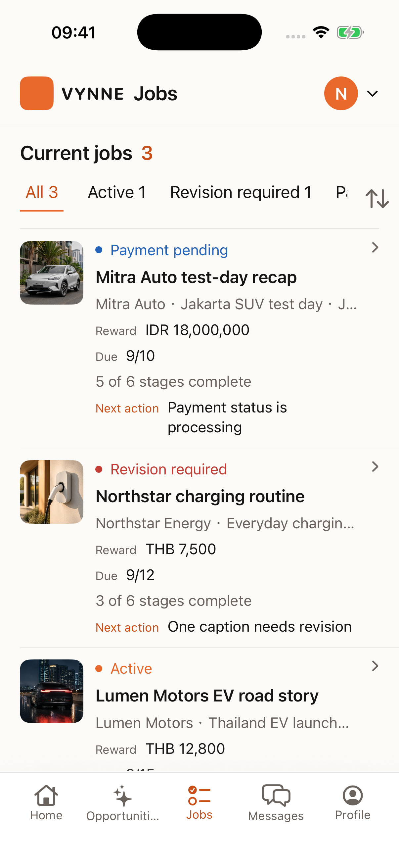Open Lumen Motors EV road story
This screenshot has height=868, width=399.
pyautogui.click(x=207, y=696)
